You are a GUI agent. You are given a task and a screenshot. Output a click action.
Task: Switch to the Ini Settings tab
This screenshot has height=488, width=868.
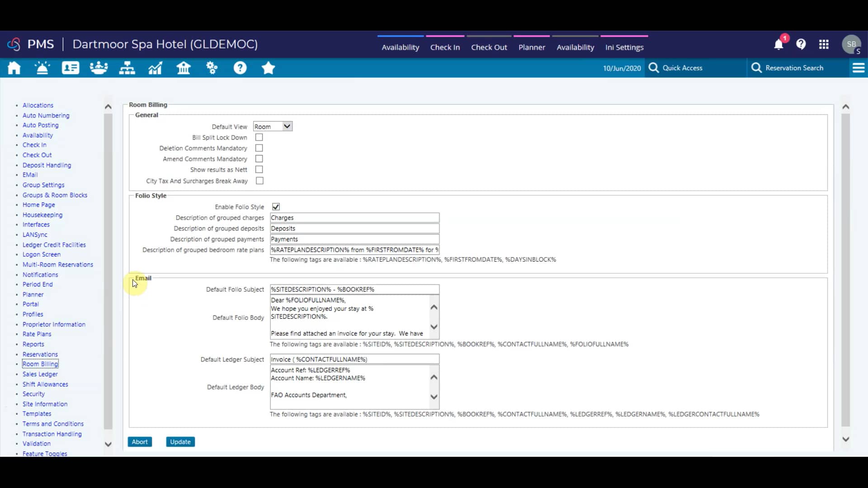point(624,47)
